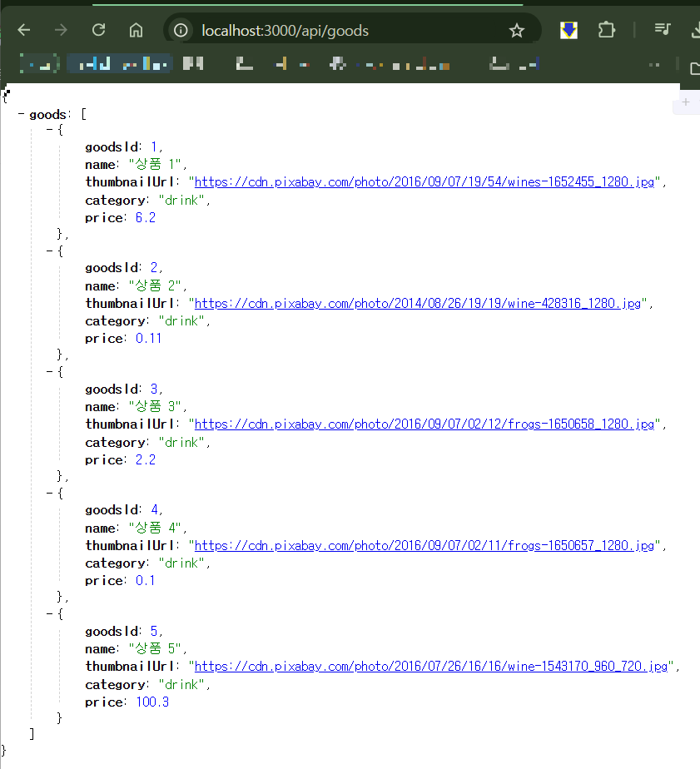Collapse the object with goodsId 3

[x=50, y=372]
